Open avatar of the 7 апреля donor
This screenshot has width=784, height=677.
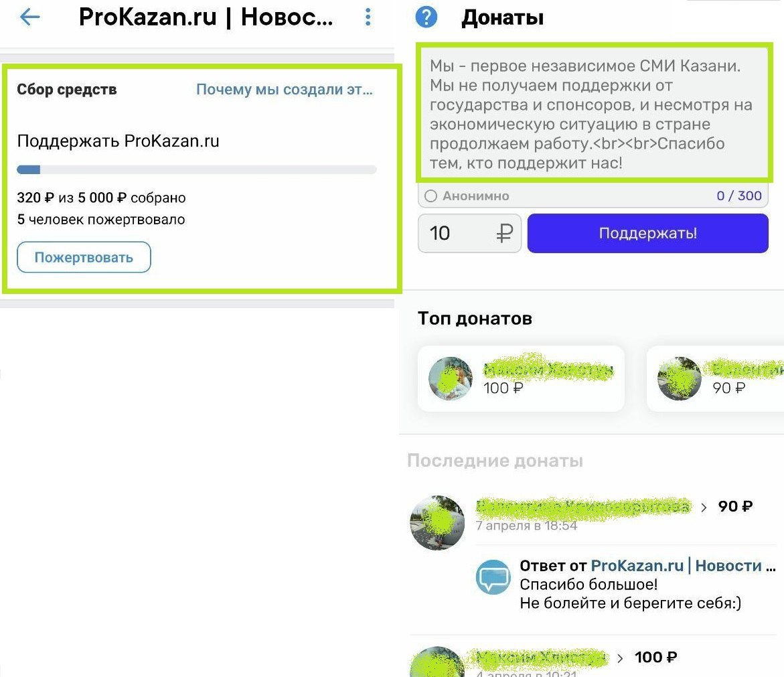pos(437,522)
